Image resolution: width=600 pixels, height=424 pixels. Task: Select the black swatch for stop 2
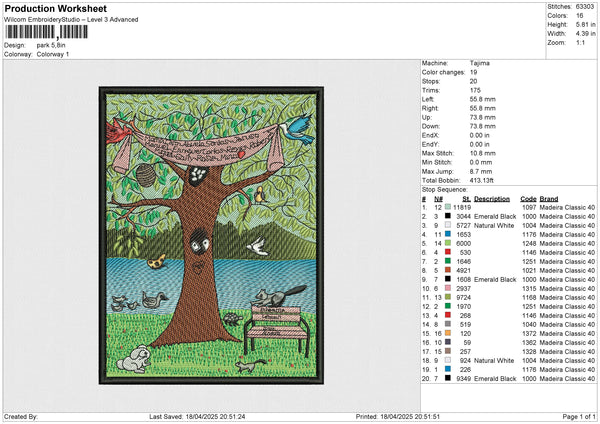tap(449, 215)
